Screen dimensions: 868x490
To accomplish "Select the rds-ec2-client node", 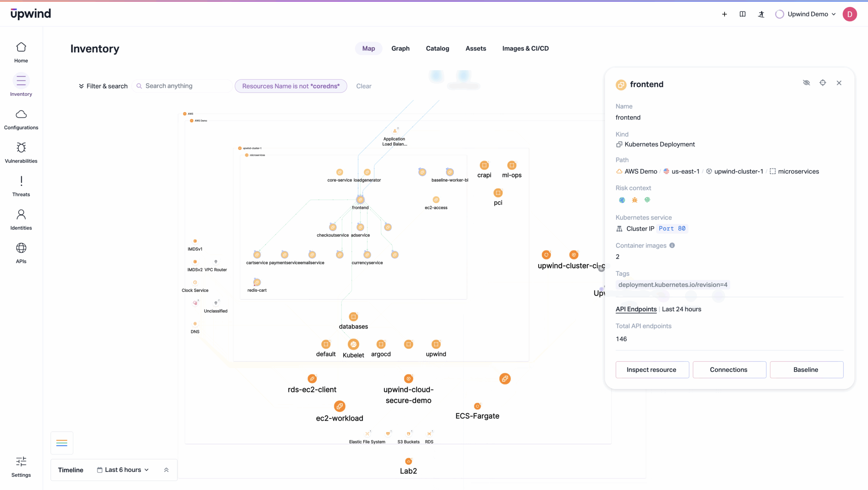I will point(312,379).
